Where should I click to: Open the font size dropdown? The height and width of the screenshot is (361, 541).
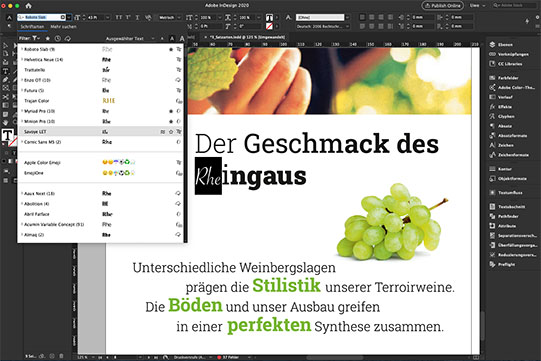click(x=108, y=17)
